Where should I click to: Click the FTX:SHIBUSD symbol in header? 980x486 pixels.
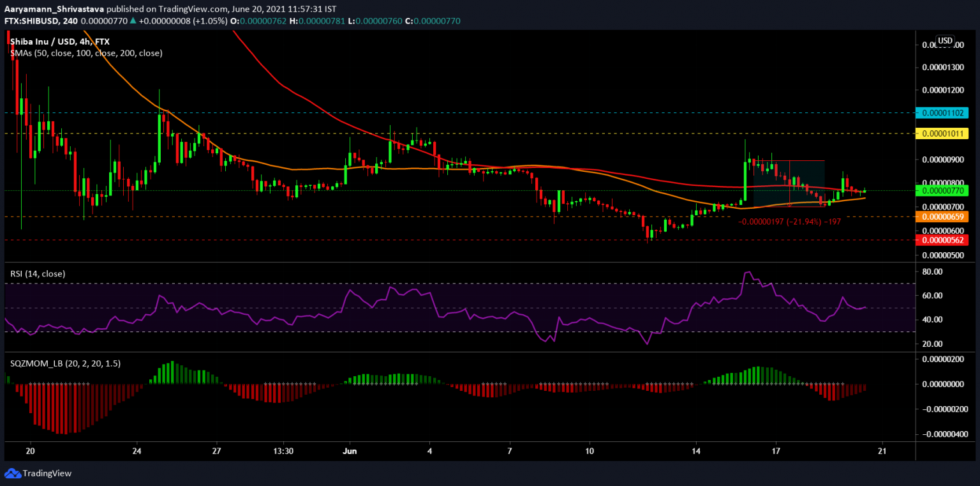tap(34, 21)
